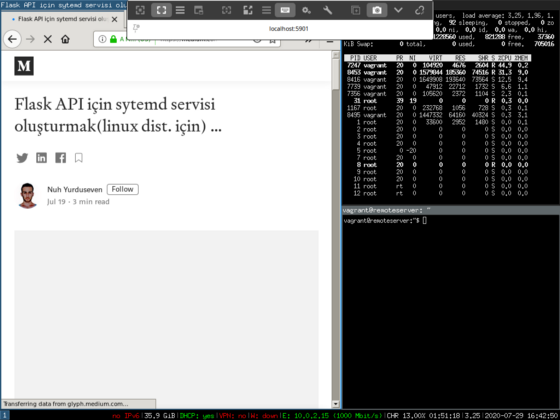Select process row 7247 vagrant in top
The image size is (560, 420).
pos(437,65)
